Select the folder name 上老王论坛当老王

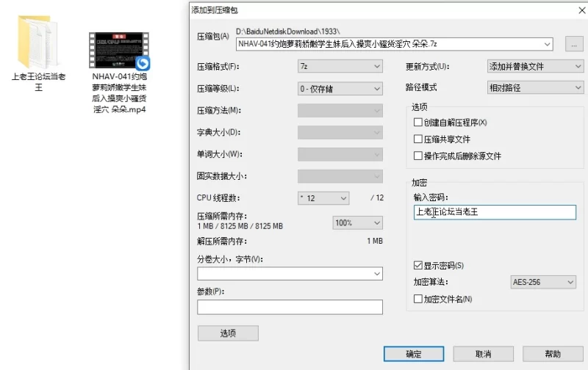[x=39, y=82]
